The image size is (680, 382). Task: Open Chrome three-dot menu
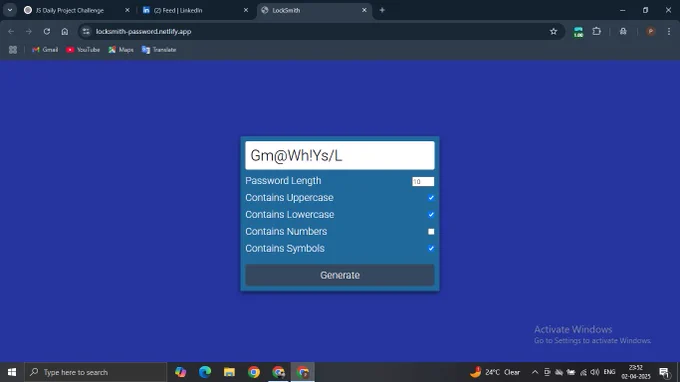(x=669, y=32)
